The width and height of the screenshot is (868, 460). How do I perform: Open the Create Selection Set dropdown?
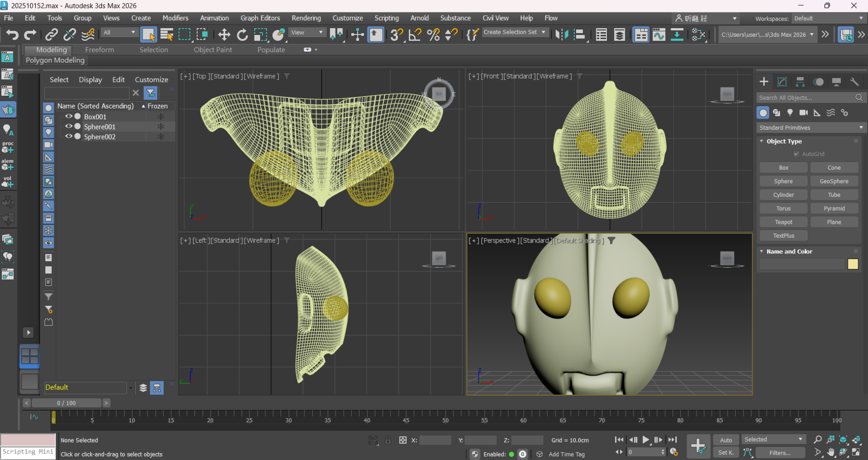click(514, 32)
